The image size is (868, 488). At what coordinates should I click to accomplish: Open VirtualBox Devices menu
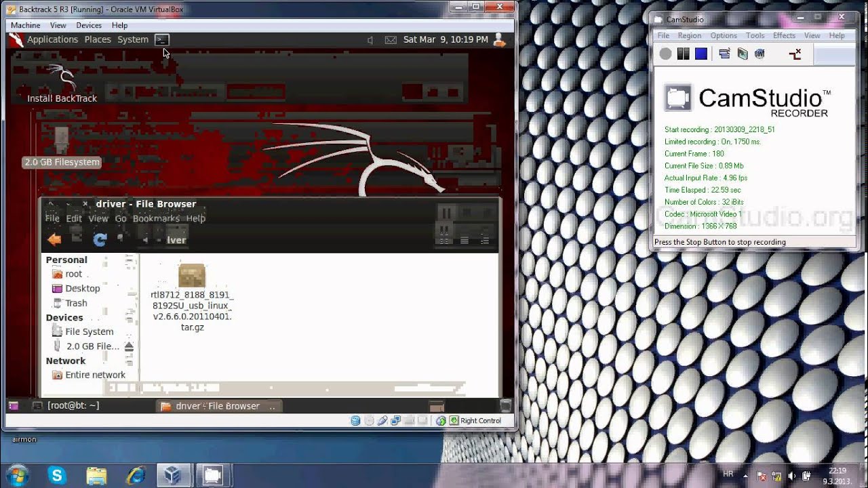point(89,25)
